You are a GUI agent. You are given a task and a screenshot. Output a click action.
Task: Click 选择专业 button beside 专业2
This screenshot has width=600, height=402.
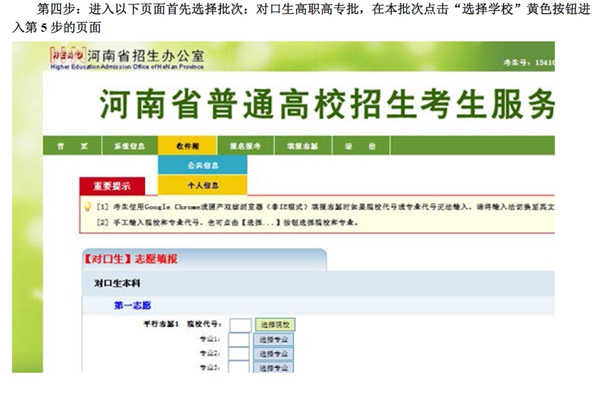tap(274, 354)
